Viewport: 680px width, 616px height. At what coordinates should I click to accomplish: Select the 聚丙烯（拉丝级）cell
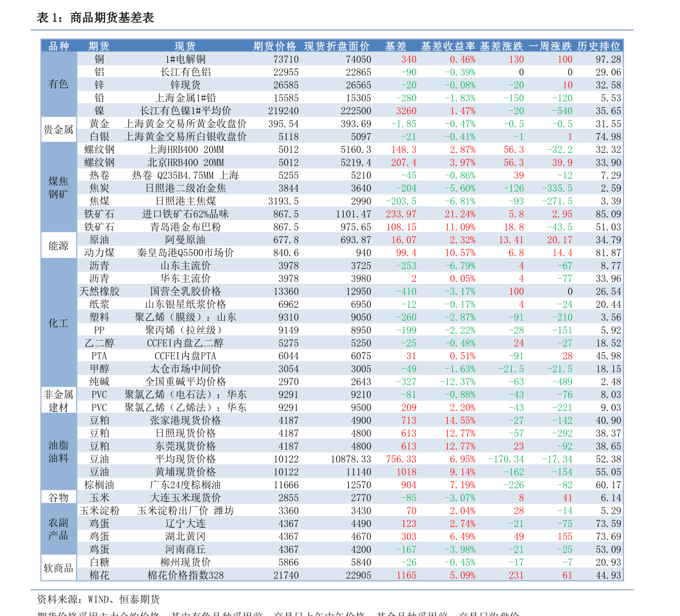coord(185,331)
